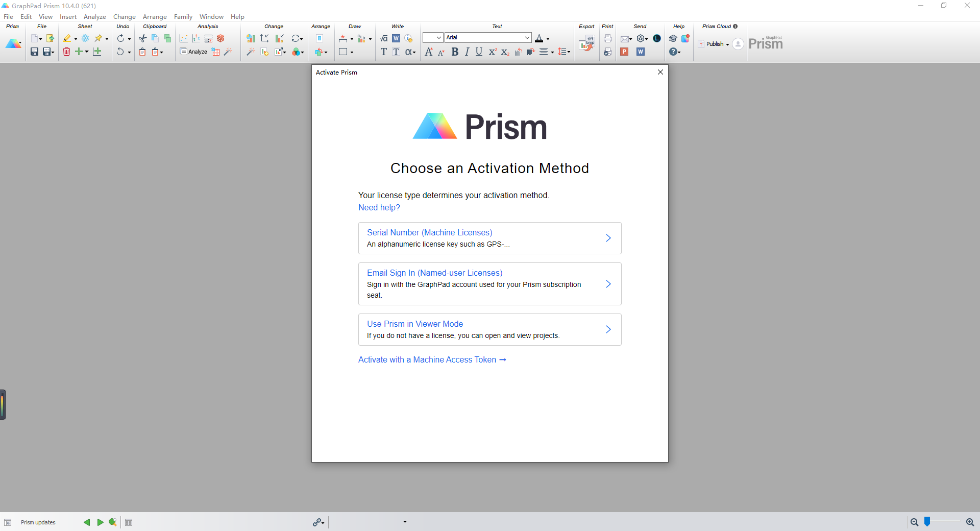Viewport: 980px width, 531px height.
Task: Toggle Underline text formatting
Action: point(479,52)
